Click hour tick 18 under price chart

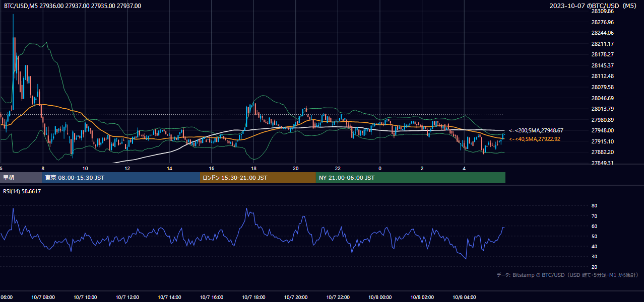253,168
